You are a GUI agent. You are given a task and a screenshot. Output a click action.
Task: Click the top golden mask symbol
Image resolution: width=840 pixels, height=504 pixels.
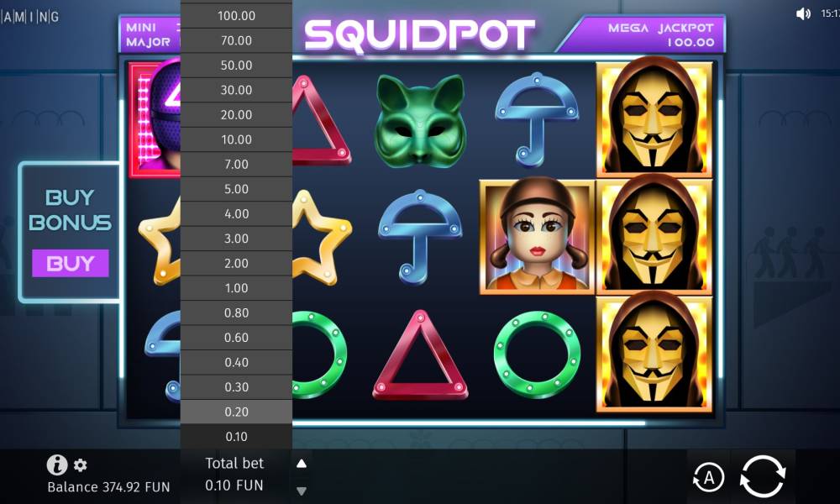[654, 117]
